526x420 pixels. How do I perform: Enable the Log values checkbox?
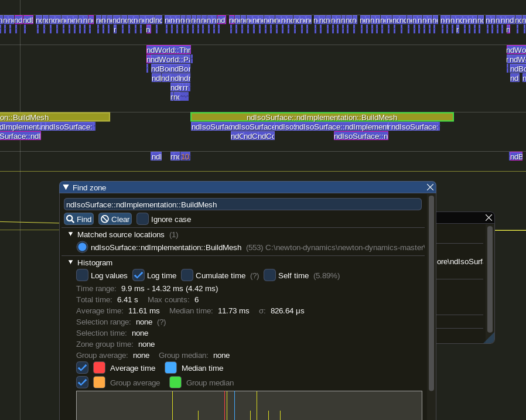(83, 275)
